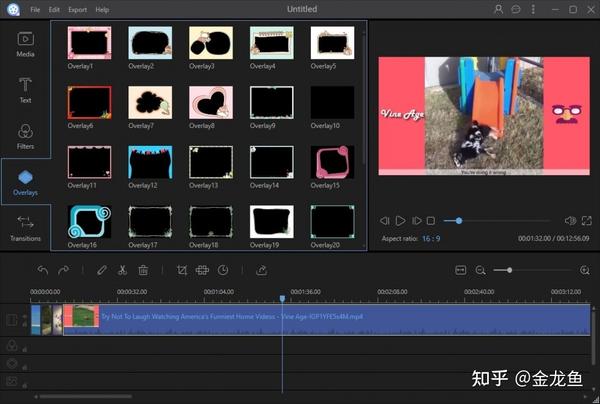Select the Overlay19 white frame thumbnail
The width and height of the screenshot is (600, 404).
coord(272,222)
